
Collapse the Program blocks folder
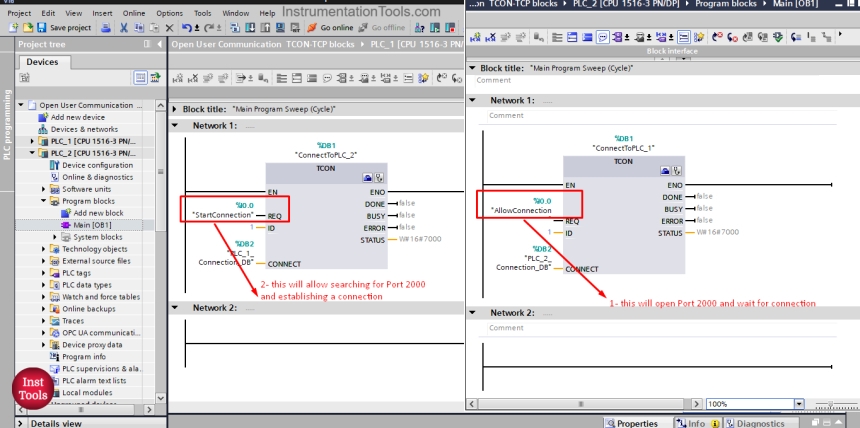[43, 201]
